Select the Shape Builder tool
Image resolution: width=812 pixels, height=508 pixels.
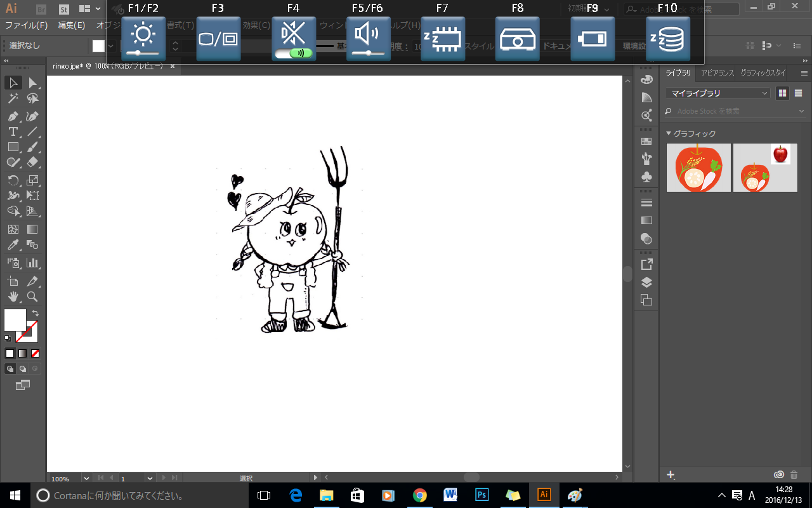(13, 211)
